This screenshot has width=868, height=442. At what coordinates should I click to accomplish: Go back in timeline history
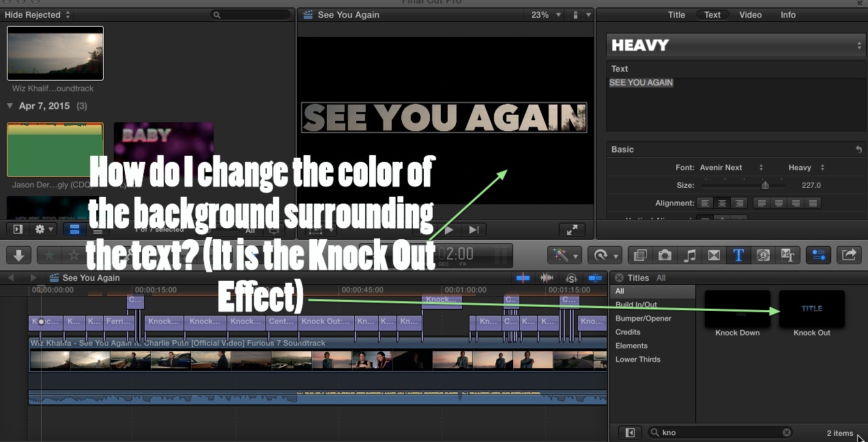[11, 277]
